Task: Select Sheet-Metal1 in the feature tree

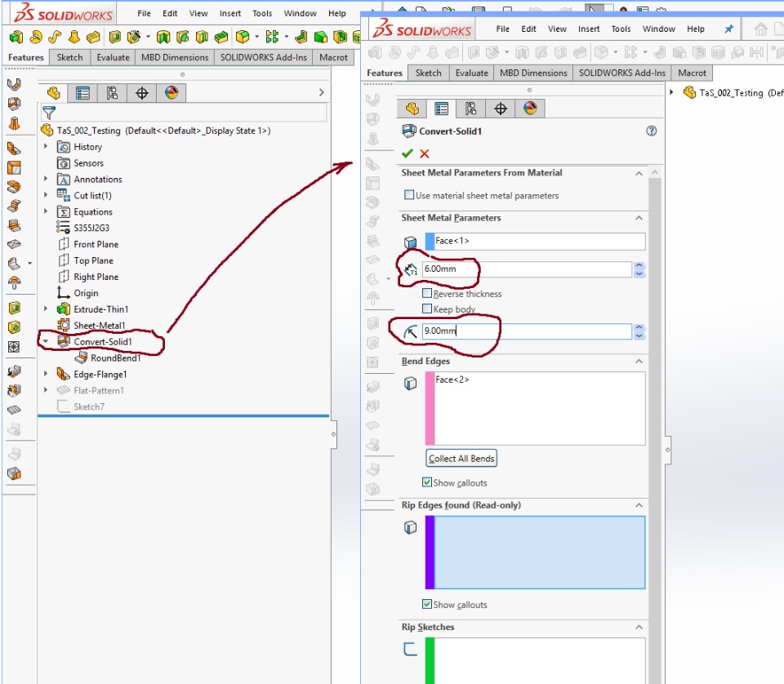Action: point(100,325)
